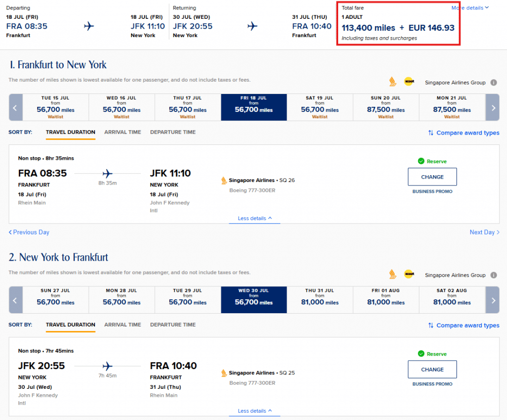Sort outbound flights by Arrival Time

point(122,132)
